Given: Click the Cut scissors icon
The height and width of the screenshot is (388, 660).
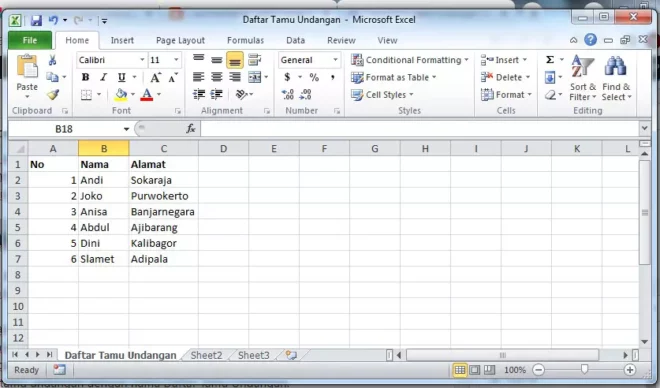Looking at the screenshot, I should click(x=52, y=60).
